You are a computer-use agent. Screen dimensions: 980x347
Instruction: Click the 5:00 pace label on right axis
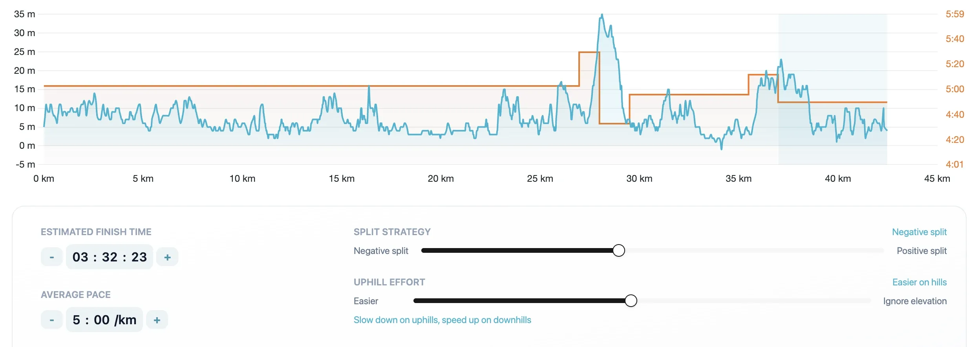point(955,89)
